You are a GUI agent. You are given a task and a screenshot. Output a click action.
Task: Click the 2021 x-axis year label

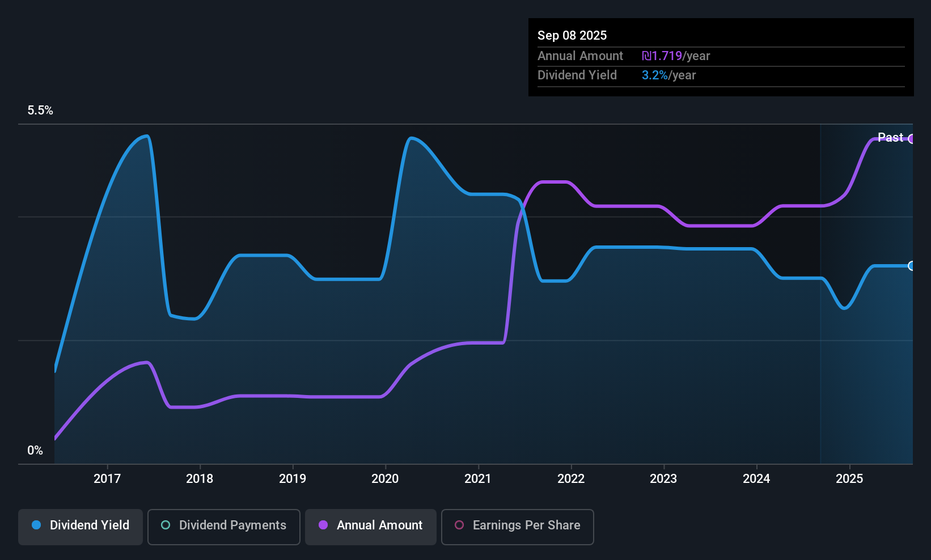pyautogui.click(x=478, y=479)
